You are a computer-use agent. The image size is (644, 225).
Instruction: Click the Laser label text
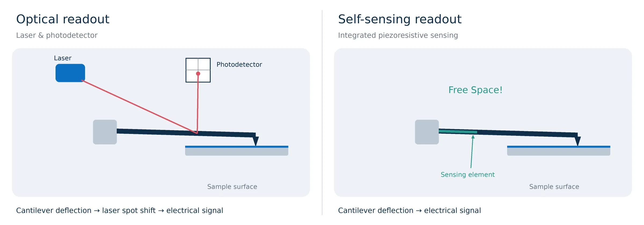pos(63,58)
